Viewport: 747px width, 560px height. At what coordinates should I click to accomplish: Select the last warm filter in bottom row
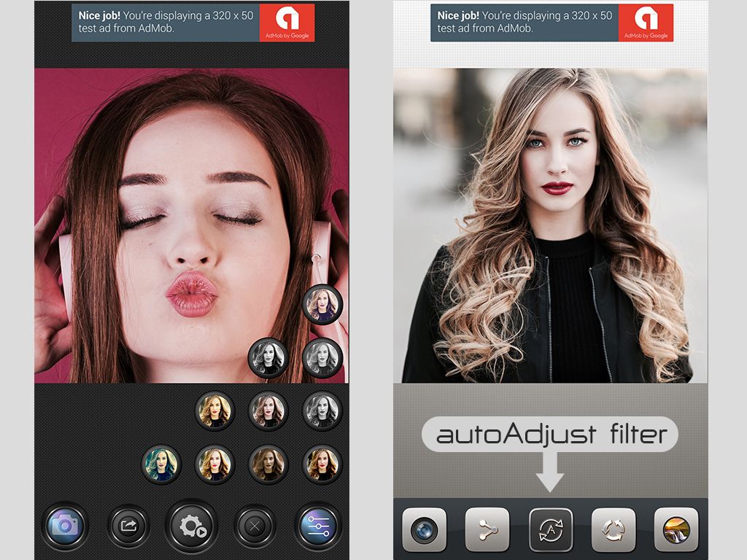322,464
